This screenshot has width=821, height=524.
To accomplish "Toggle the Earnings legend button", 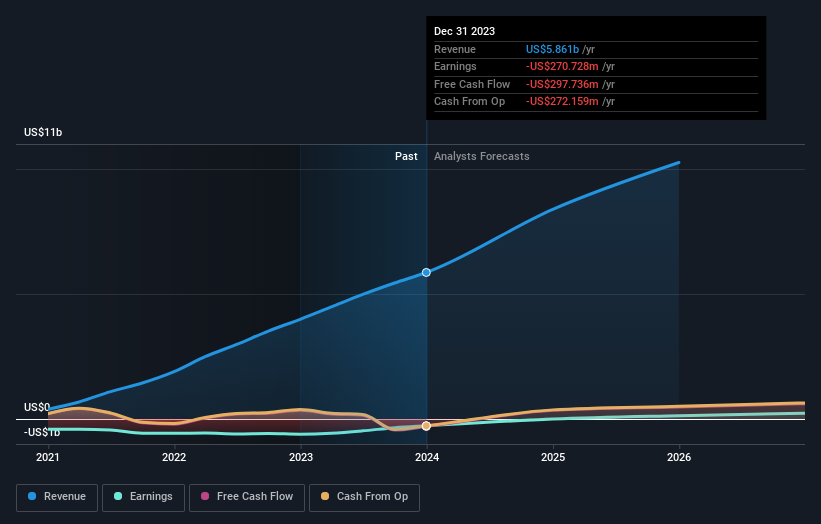I will click(x=143, y=497).
